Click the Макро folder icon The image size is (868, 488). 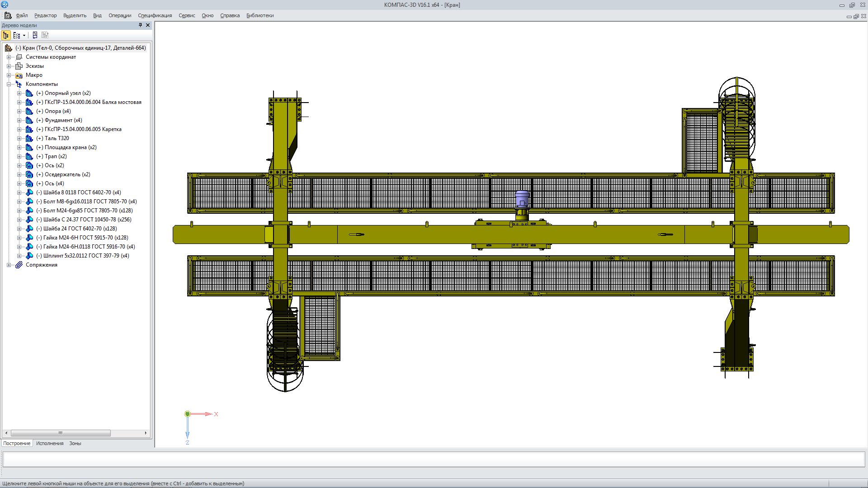coord(19,75)
